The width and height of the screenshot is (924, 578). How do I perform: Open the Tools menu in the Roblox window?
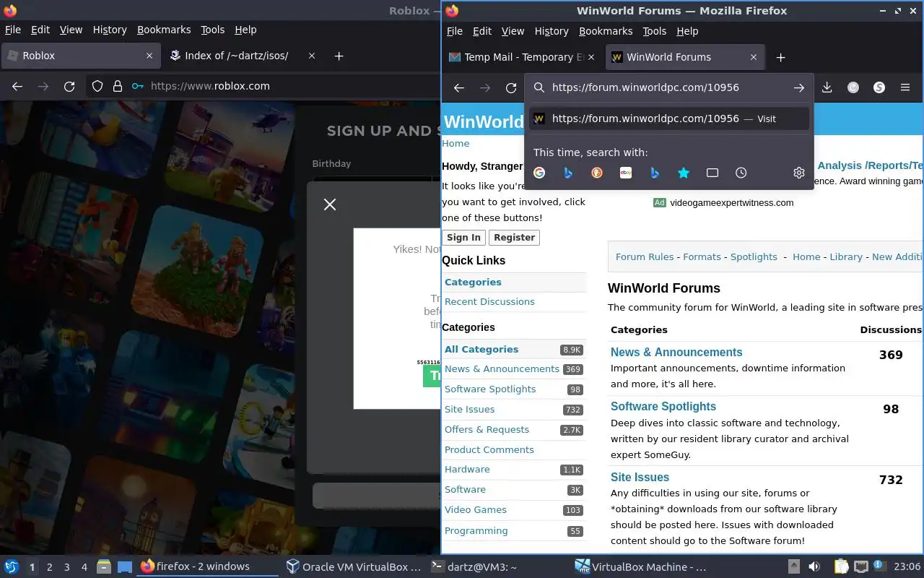pos(212,30)
